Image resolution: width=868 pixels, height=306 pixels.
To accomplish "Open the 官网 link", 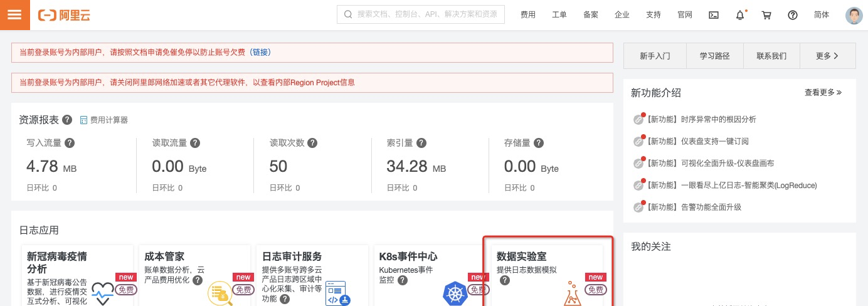I will tap(685, 15).
